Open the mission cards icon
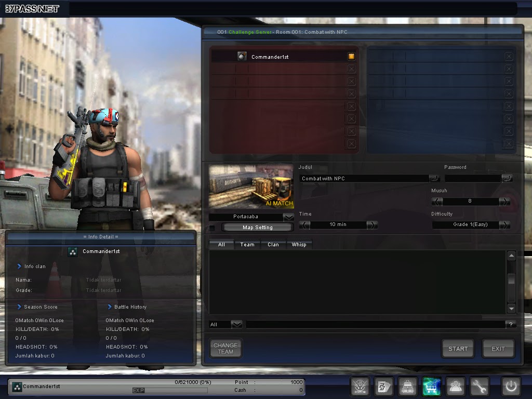This screenshot has width=532, height=399. 383,387
